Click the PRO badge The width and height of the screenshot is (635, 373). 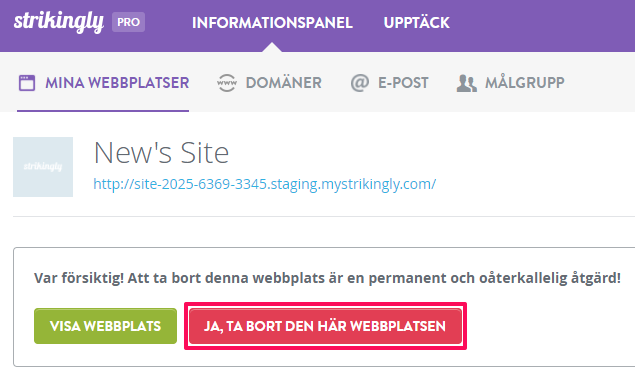coord(128,22)
